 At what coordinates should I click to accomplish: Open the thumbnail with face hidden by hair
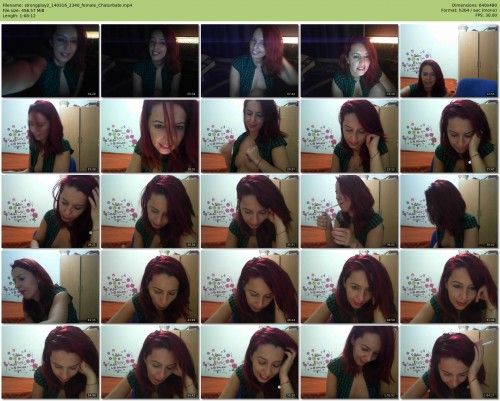pyautogui.click(x=449, y=211)
